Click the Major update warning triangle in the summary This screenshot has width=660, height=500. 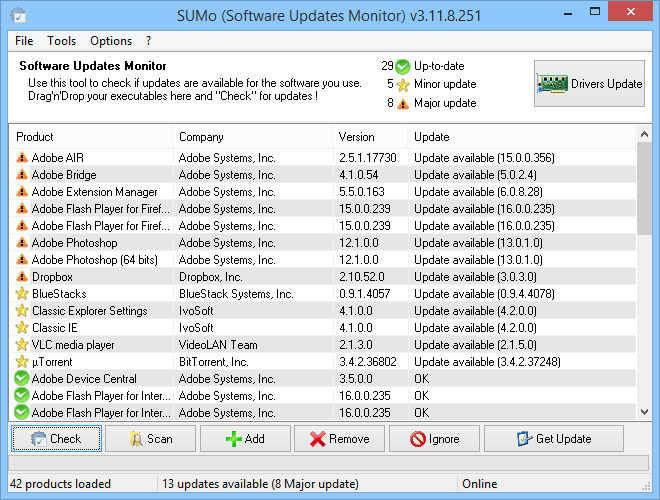[x=403, y=104]
